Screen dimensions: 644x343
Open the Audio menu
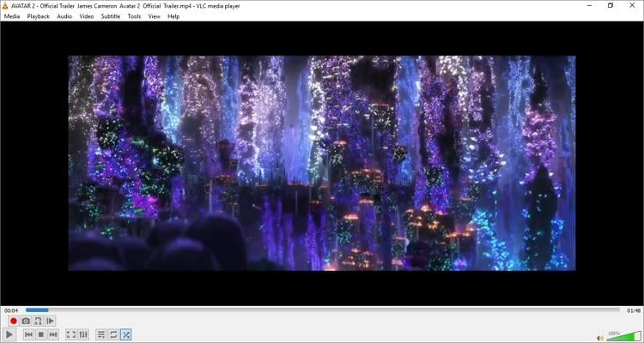[x=64, y=16]
